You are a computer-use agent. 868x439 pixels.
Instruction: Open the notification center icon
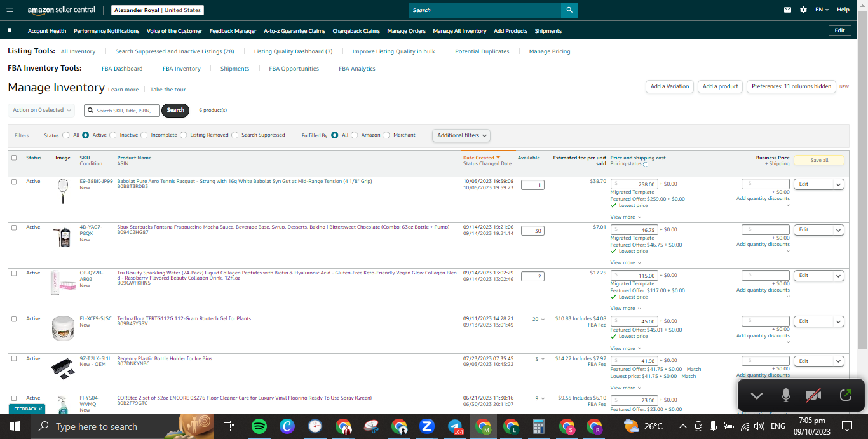pyautogui.click(x=846, y=426)
